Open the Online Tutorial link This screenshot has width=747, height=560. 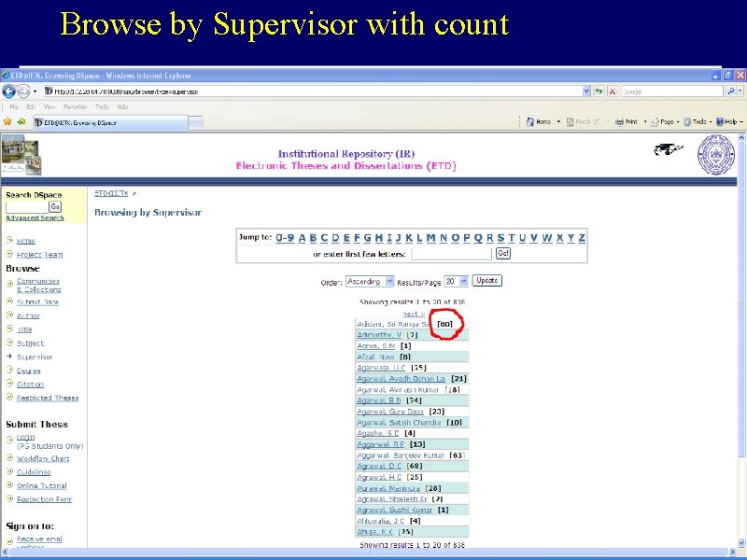41,485
